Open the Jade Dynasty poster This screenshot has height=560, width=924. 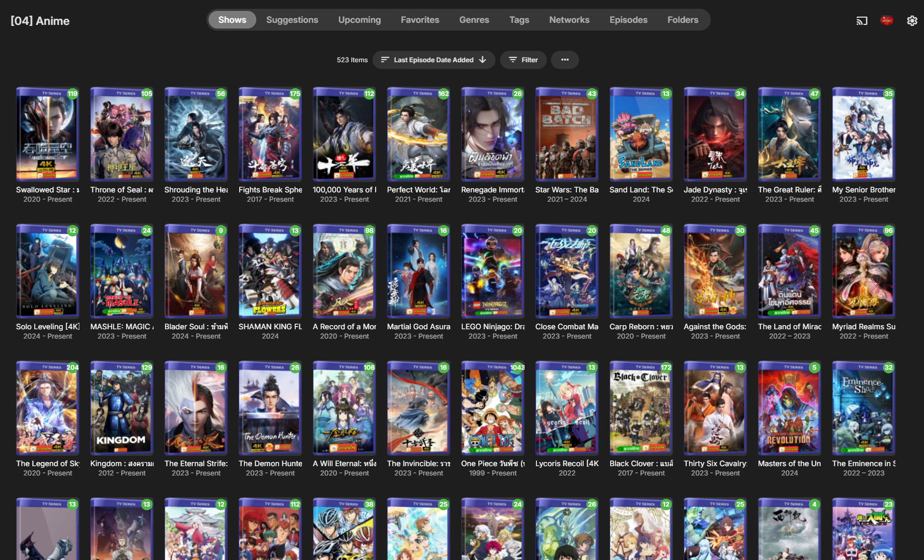(x=715, y=134)
